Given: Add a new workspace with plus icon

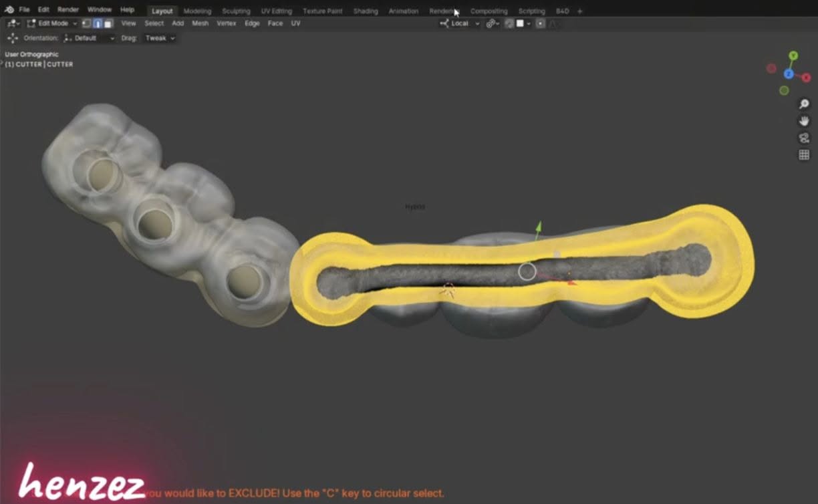Looking at the screenshot, I should (x=579, y=11).
